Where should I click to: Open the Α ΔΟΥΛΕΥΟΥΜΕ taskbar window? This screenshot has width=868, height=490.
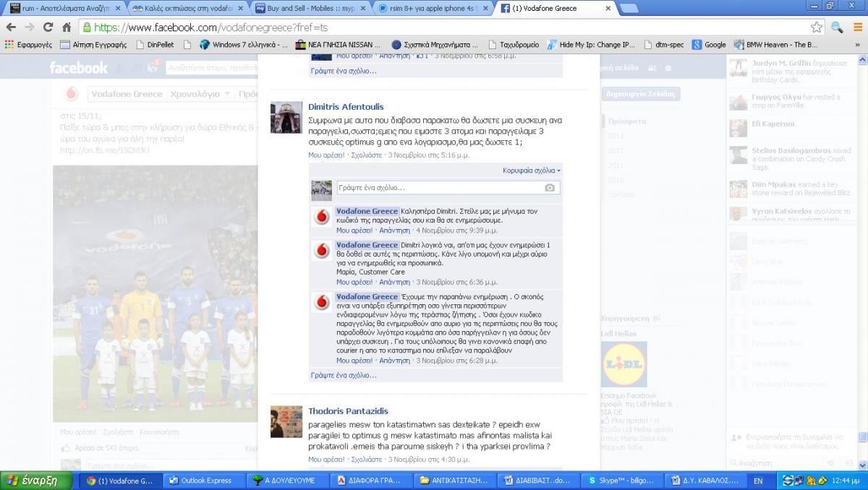(x=286, y=480)
